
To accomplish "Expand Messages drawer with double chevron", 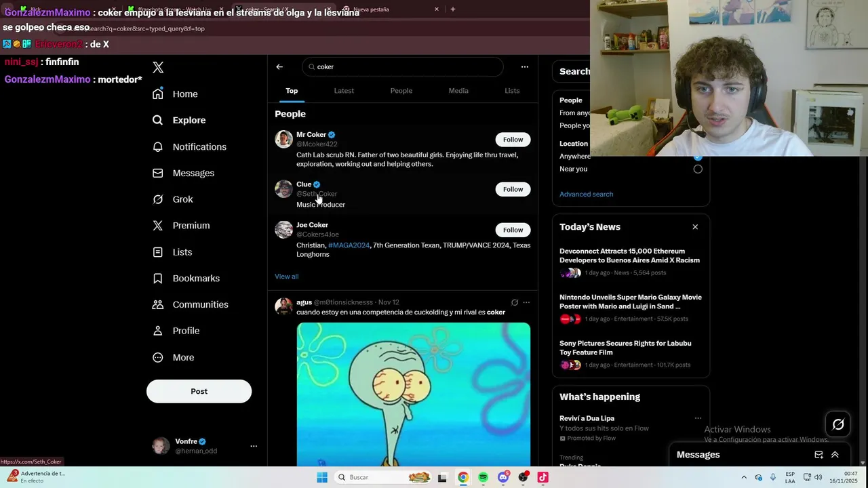I will click(835, 455).
